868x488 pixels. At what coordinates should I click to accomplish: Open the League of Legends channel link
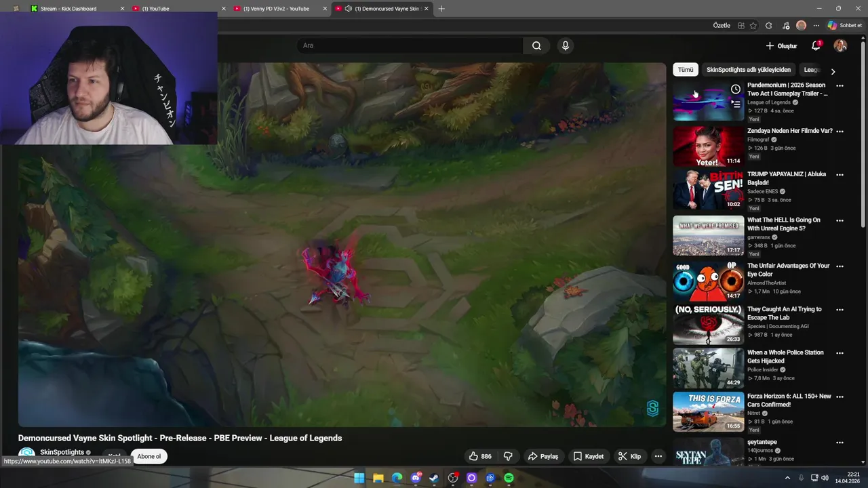tap(769, 102)
